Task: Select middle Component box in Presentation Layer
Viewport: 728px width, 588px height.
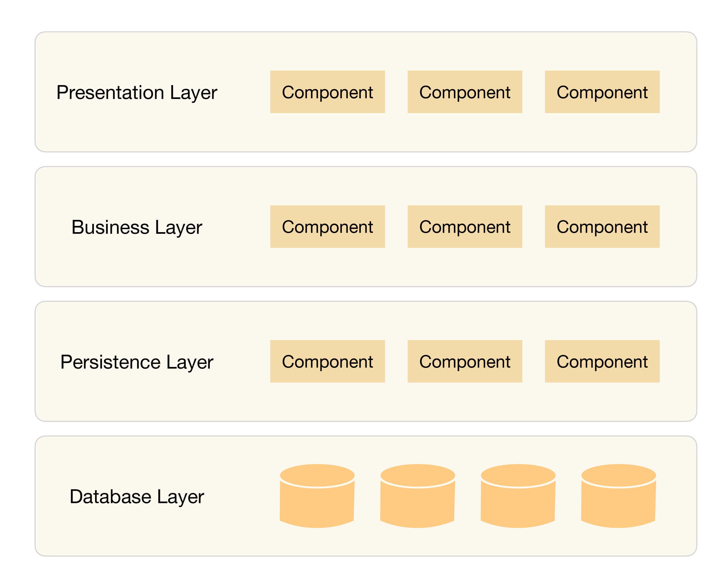Action: (464, 92)
